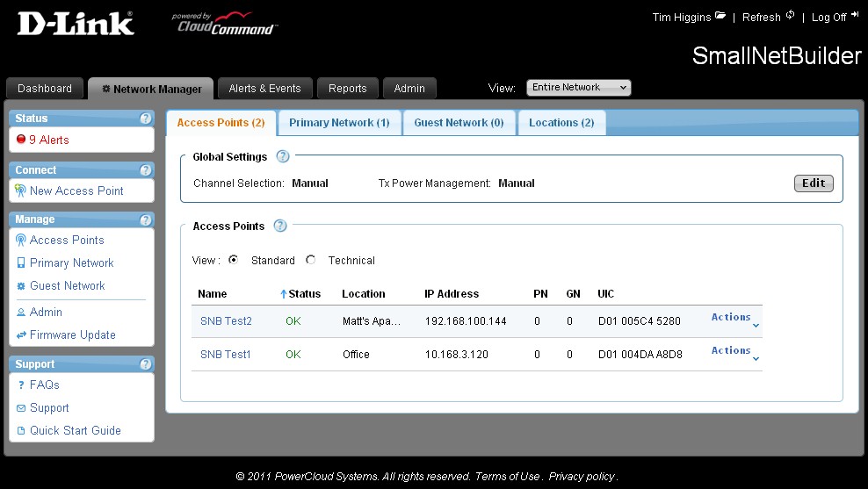Select the Standard view radio button
Image resolution: width=868 pixels, height=489 pixels.
233,260
